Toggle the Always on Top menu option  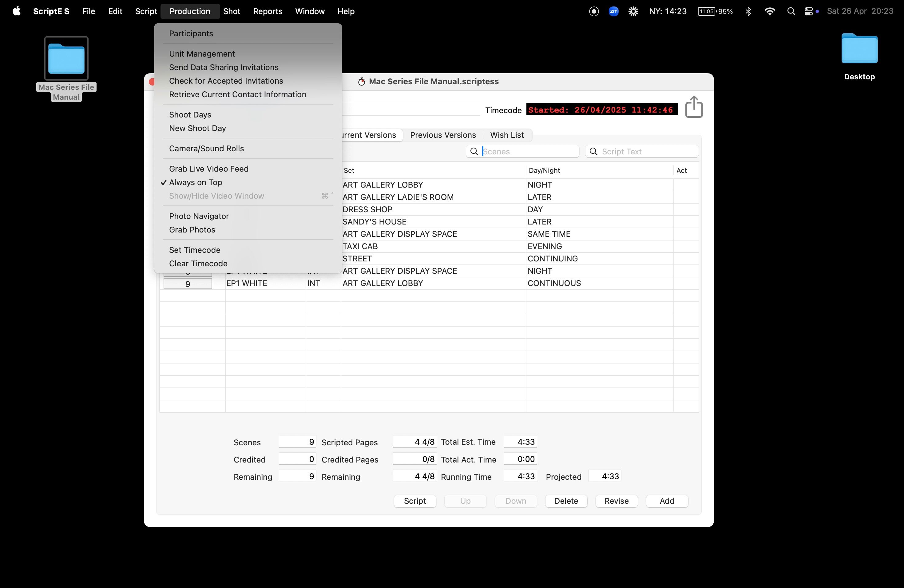point(195,182)
